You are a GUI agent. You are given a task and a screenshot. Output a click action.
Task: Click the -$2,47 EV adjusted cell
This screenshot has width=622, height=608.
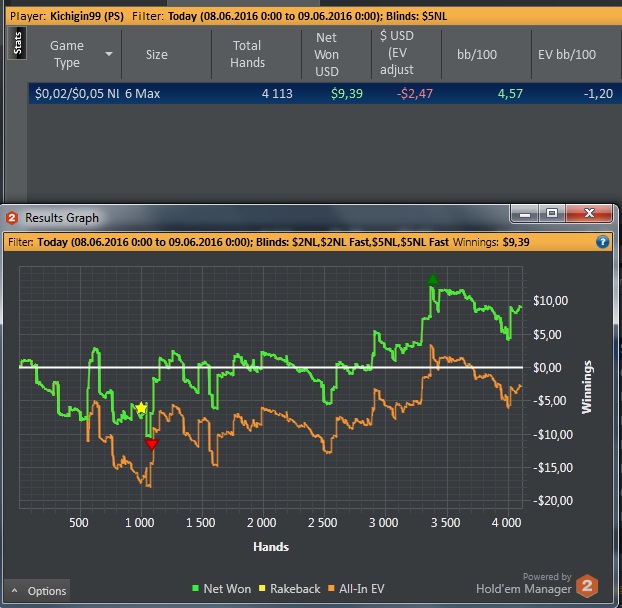[415, 94]
